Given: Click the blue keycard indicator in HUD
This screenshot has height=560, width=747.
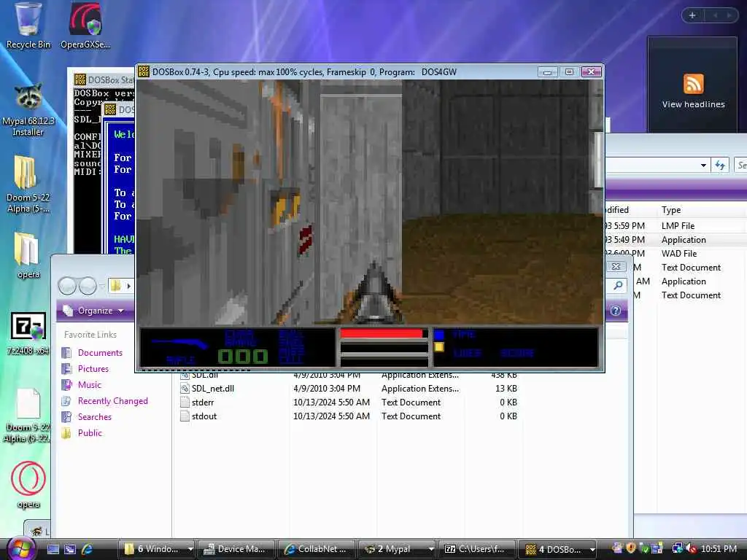Looking at the screenshot, I should [x=439, y=334].
